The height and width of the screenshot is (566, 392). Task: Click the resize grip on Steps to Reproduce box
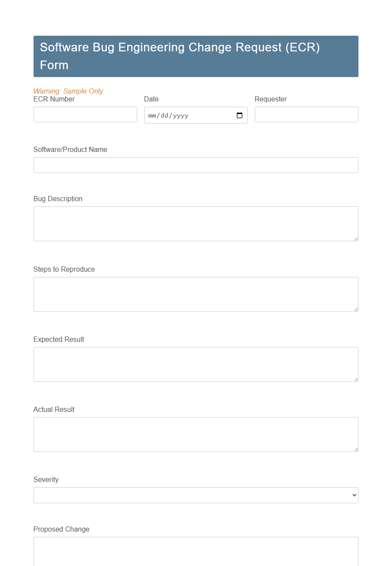(x=356, y=309)
